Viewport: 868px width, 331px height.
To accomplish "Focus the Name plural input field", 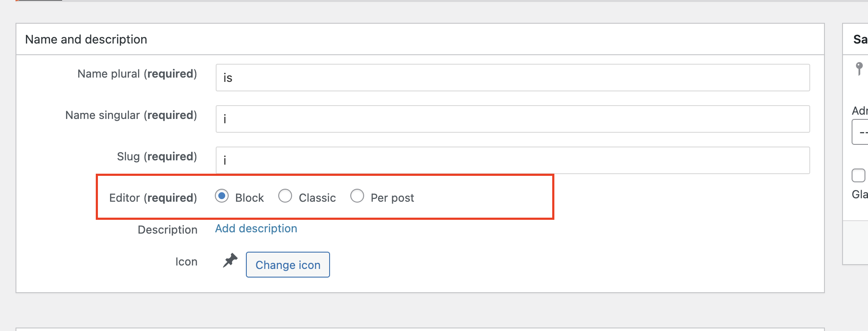I will 513,78.
